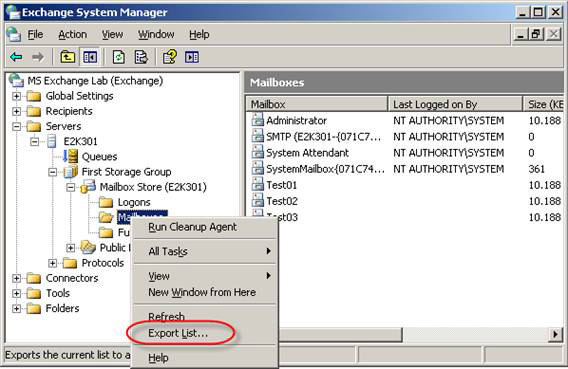
Task: Select the Test01 mailbox row
Action: (x=406, y=185)
